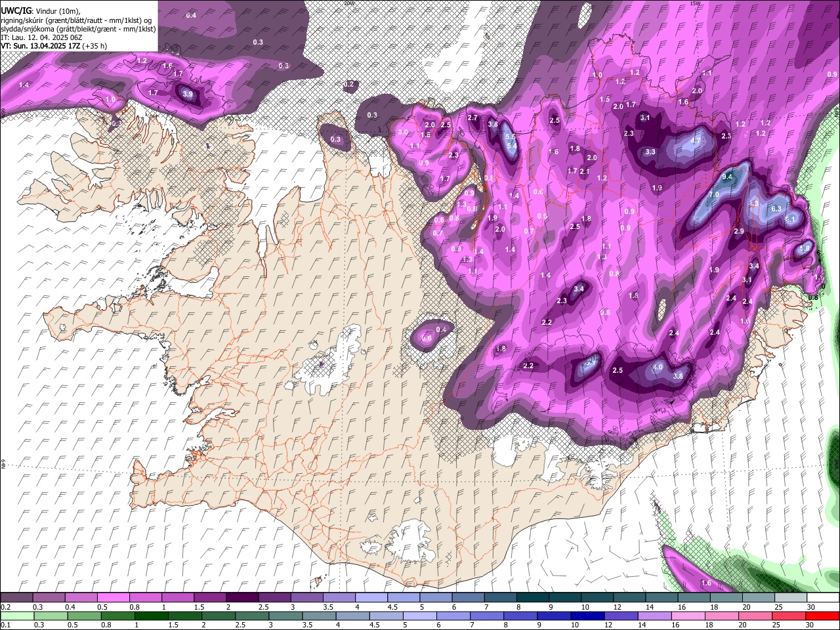Pick bright pink snow swatch between 0.5 and 0.8

113,597
